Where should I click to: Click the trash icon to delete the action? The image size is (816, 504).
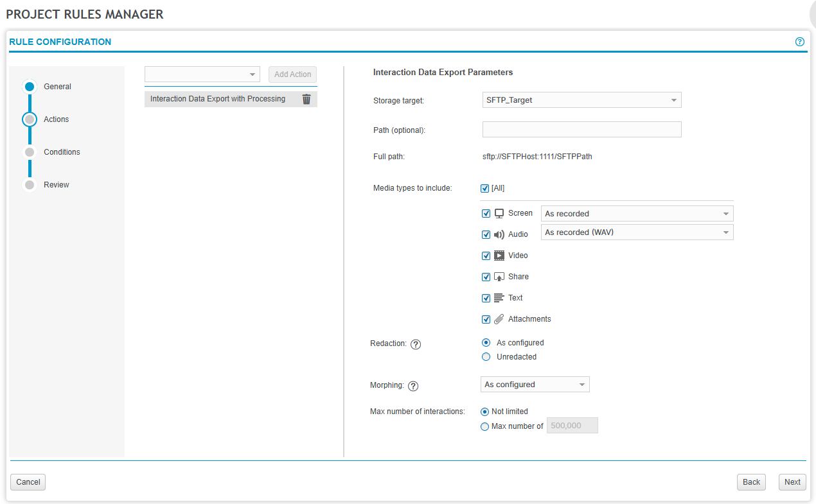click(x=306, y=99)
